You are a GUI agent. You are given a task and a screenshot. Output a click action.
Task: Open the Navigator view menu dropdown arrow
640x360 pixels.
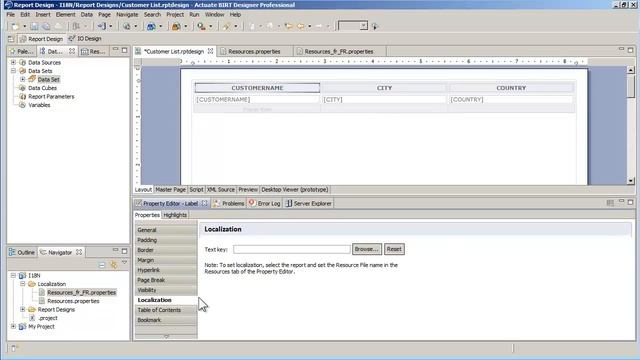[124, 262]
